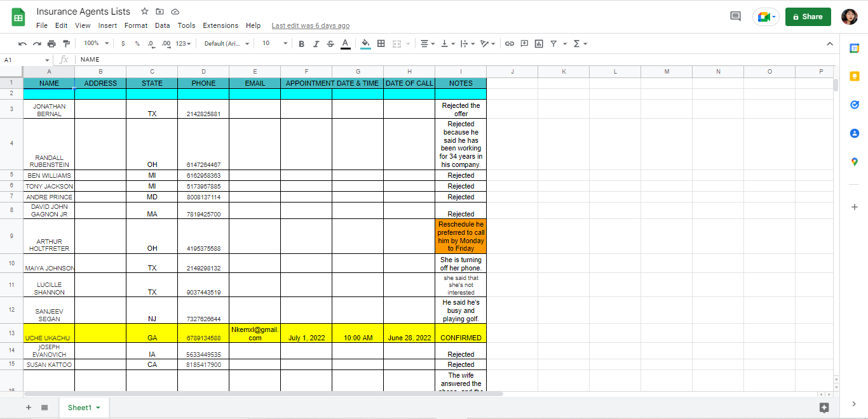The height and width of the screenshot is (419, 868).
Task: Open the Borders menu
Action: pos(381,44)
